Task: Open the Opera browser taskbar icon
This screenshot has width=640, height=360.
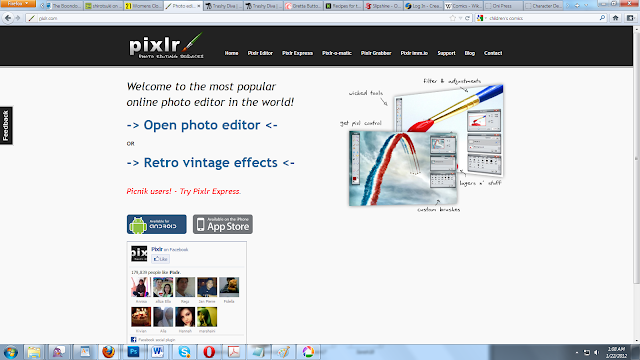Action: (209, 352)
